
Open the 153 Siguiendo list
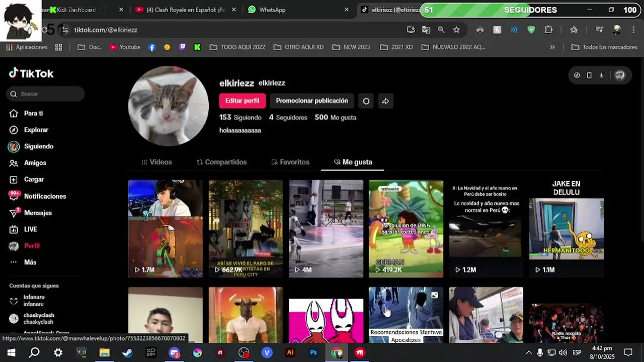coord(240,117)
